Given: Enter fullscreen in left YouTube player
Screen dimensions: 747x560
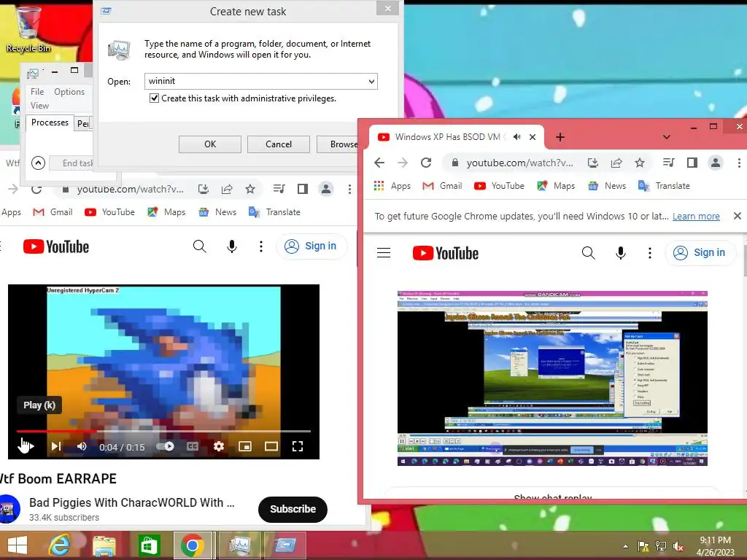Looking at the screenshot, I should coord(298,446).
